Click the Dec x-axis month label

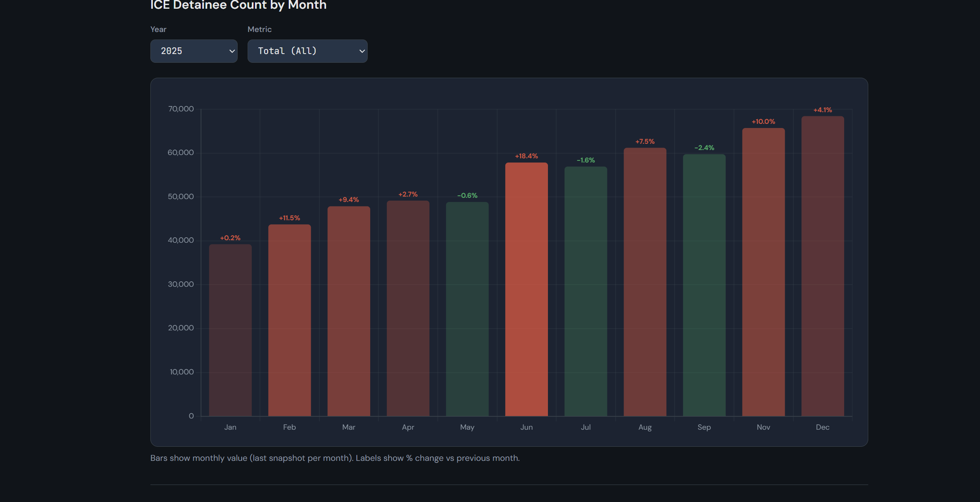(x=823, y=427)
